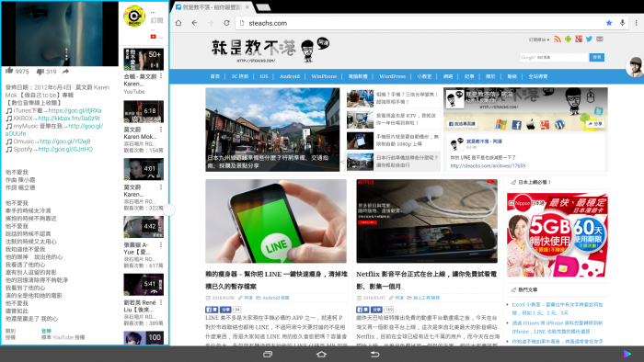Open the Omusic goo.gl link

coord(65,141)
